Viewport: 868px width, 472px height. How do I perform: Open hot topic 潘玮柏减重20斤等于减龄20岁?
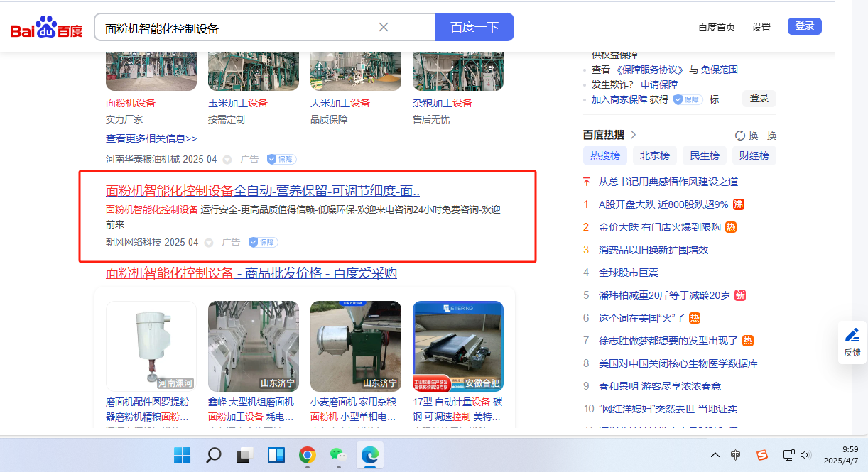(x=664, y=295)
